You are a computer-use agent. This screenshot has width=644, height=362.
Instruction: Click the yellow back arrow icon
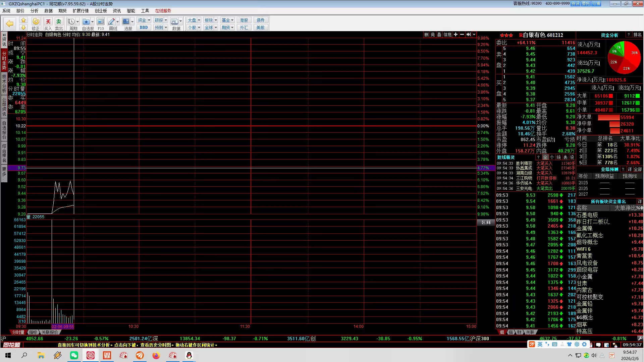pos(10,23)
